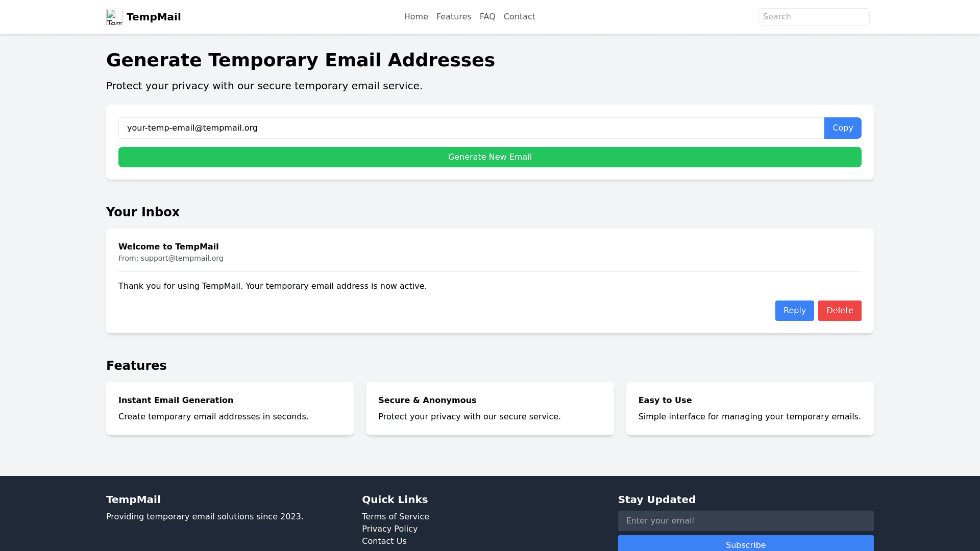Open Privacy Policy footer link
The height and width of the screenshot is (551, 980).
tap(389, 529)
